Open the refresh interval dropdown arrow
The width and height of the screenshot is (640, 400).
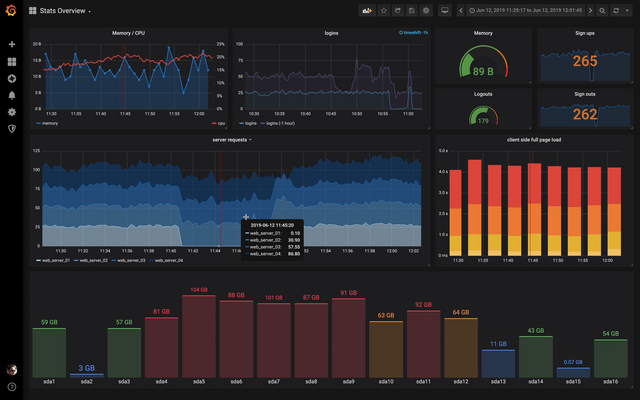[x=627, y=11]
